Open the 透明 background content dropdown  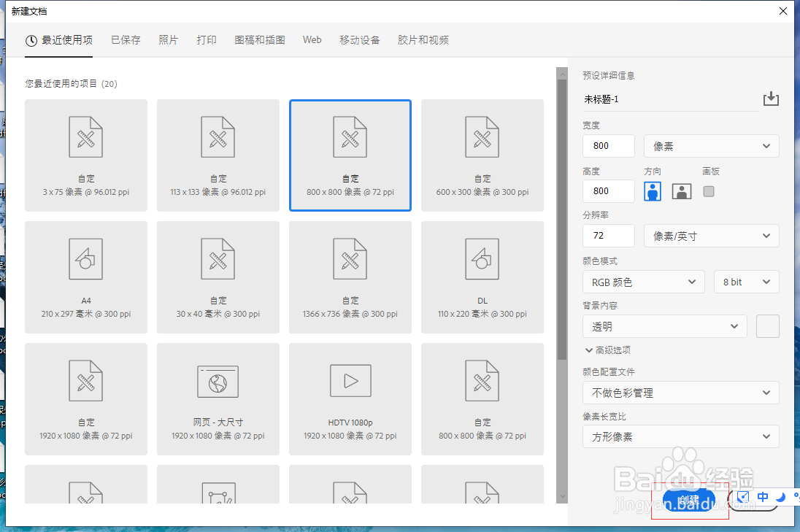[x=664, y=326]
